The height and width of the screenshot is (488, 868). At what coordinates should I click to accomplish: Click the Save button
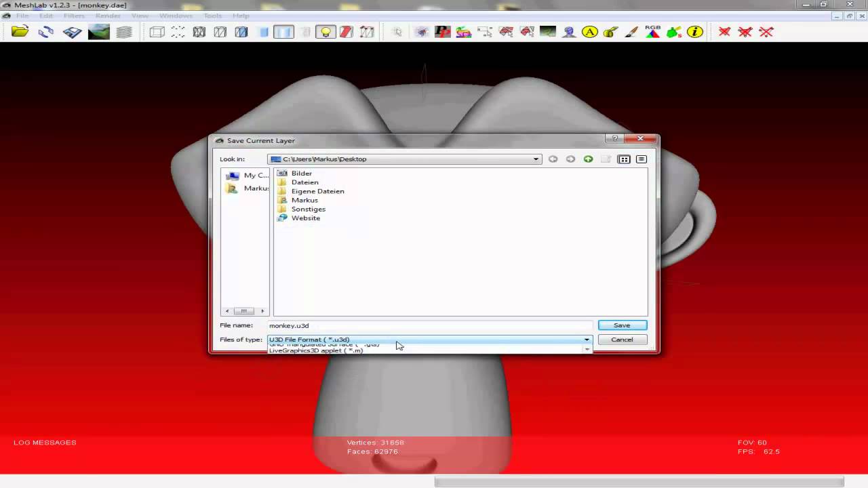coord(622,325)
